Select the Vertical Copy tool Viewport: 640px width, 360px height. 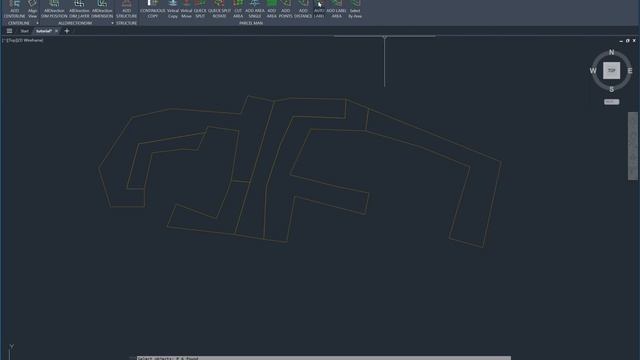click(x=173, y=9)
